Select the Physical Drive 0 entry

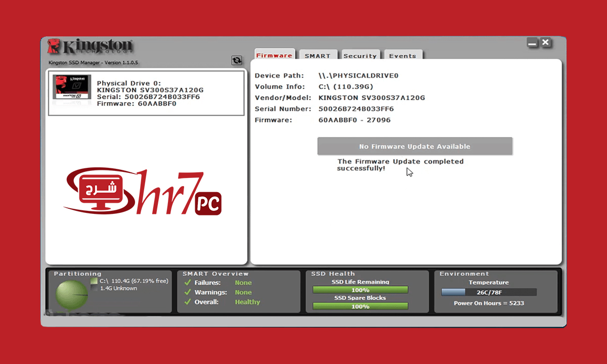(x=146, y=94)
